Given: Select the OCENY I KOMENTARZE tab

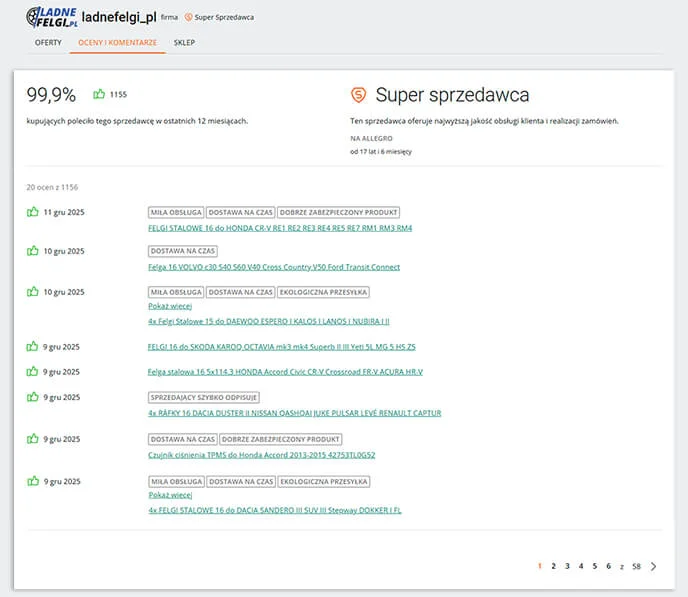Looking at the screenshot, I should 117,43.
